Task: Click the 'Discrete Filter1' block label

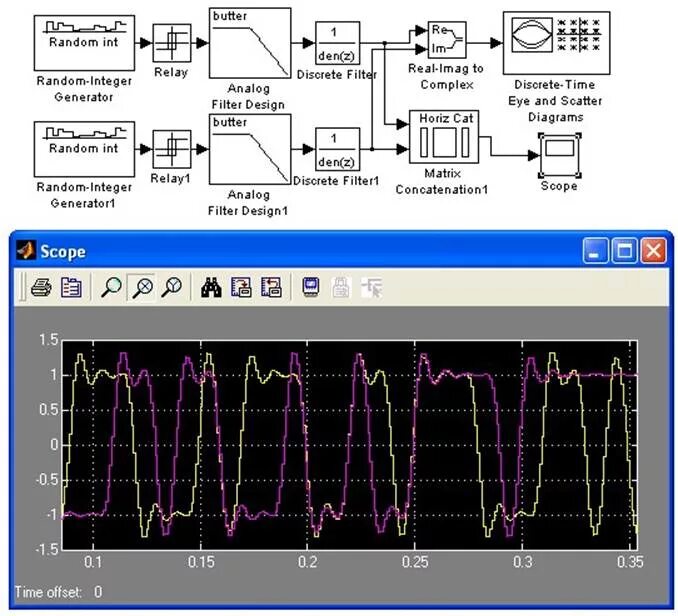Action: pos(336,181)
